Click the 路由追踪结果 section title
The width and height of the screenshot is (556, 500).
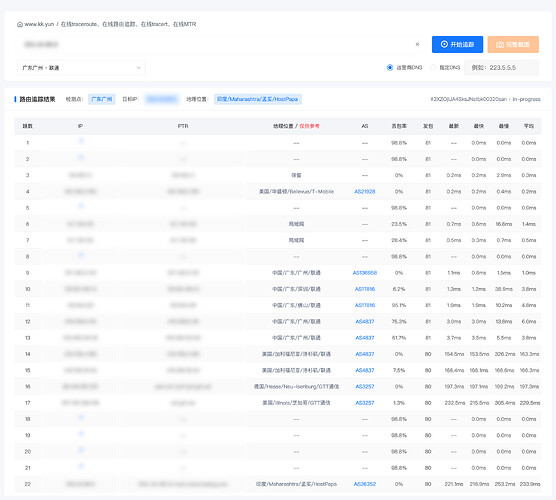coord(37,99)
